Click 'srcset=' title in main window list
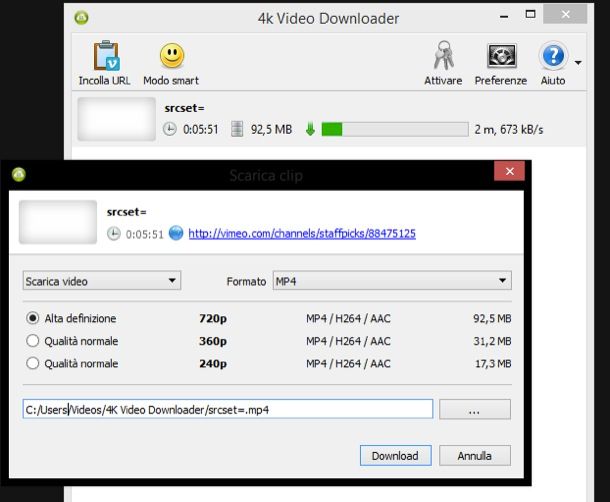The width and height of the screenshot is (610, 502). (184, 108)
